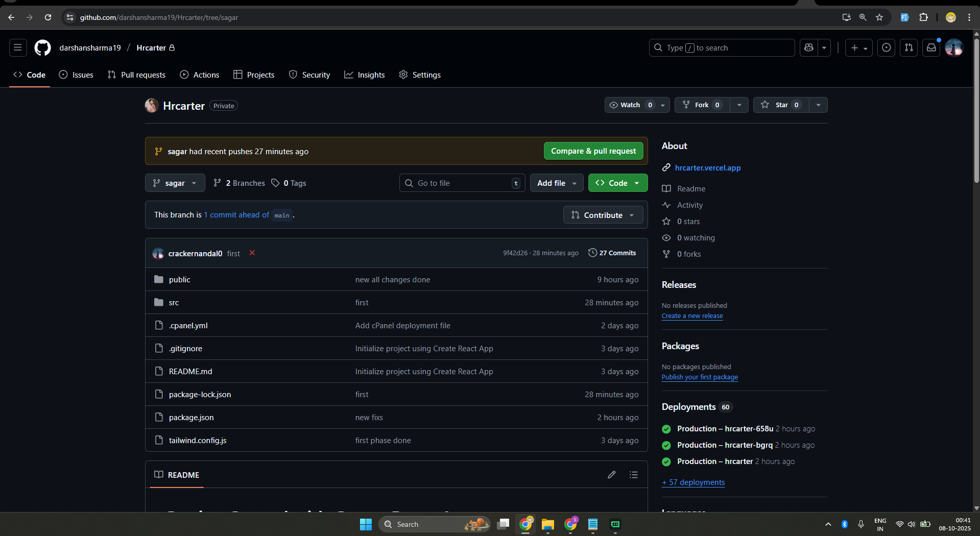Expand the green Code dropdown
This screenshot has width=980, height=536.
617,183
